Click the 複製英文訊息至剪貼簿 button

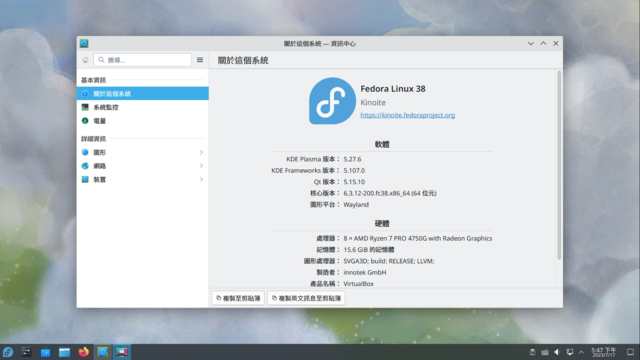click(306, 298)
